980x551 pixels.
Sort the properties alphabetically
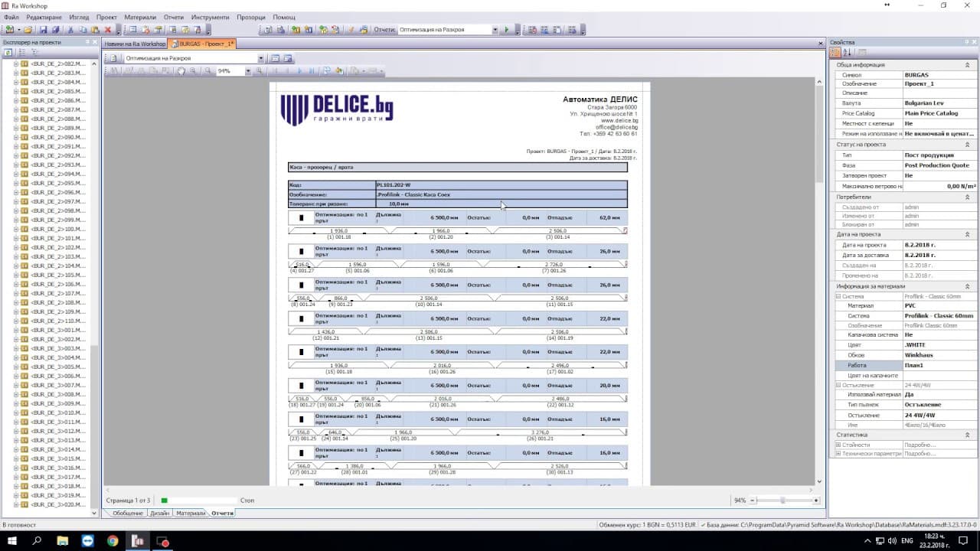coord(848,53)
